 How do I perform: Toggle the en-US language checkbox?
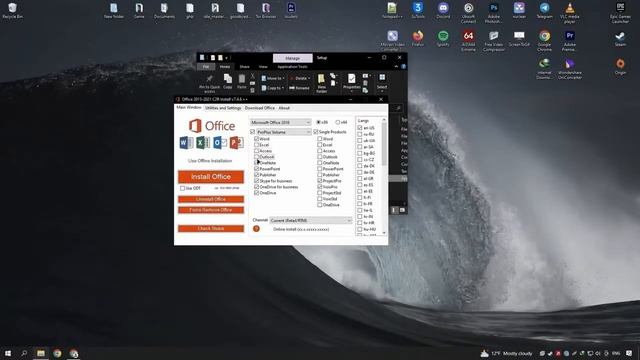pos(360,128)
